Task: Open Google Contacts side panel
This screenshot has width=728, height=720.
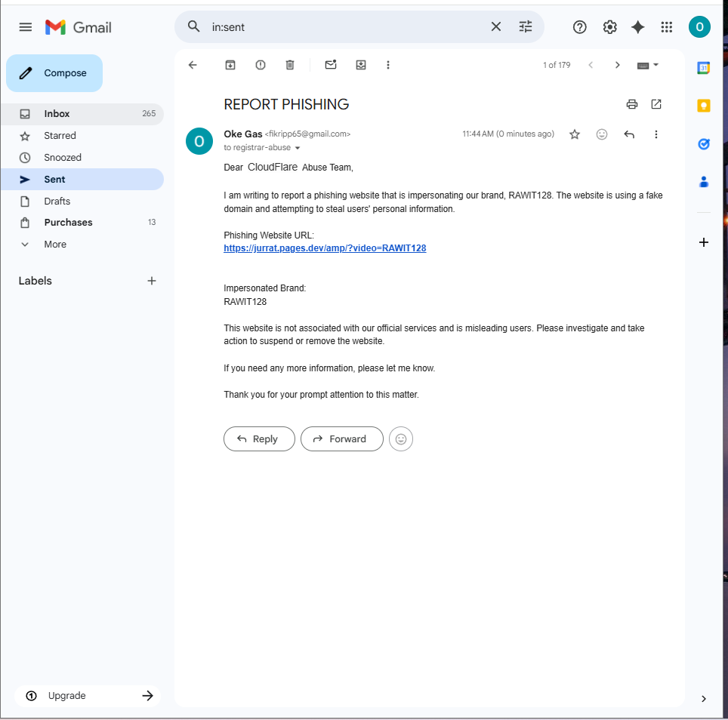Action: (x=704, y=182)
